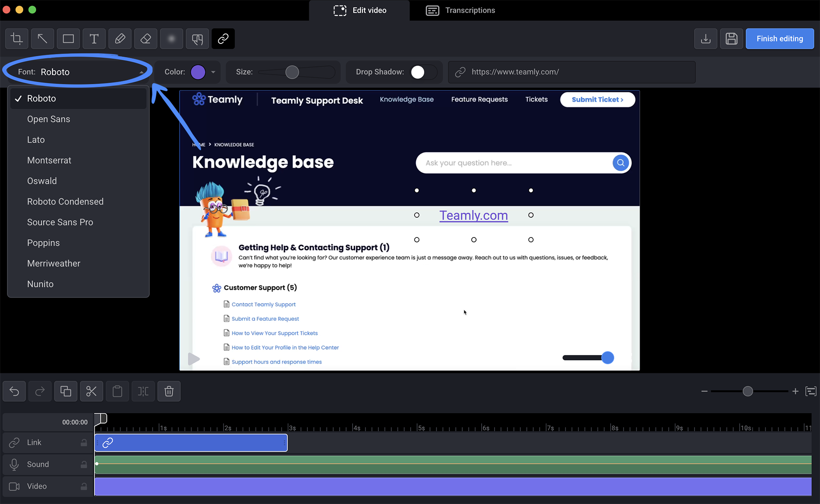Open Contact Teamly Support article
The height and width of the screenshot is (504, 820).
[263, 304]
